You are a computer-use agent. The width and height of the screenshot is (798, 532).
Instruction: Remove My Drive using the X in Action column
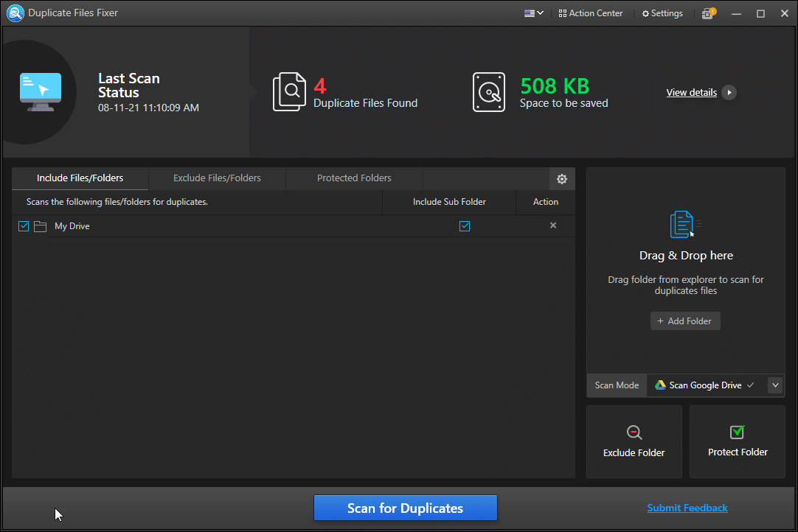553,225
